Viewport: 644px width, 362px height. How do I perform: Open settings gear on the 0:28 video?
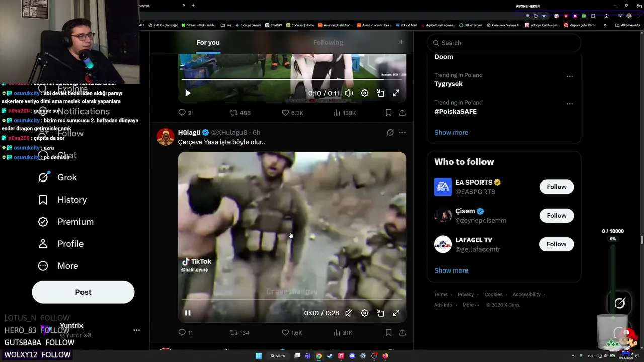pyautogui.click(x=365, y=313)
